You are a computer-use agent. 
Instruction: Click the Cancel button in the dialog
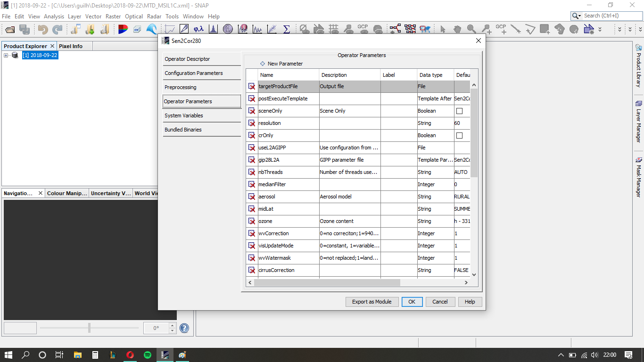(x=440, y=302)
